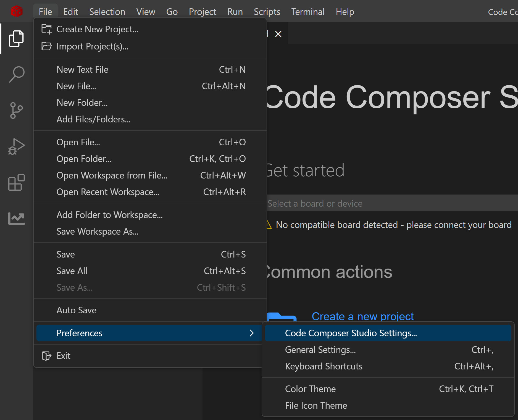Click Import Project(s) menu item

[x=92, y=46]
